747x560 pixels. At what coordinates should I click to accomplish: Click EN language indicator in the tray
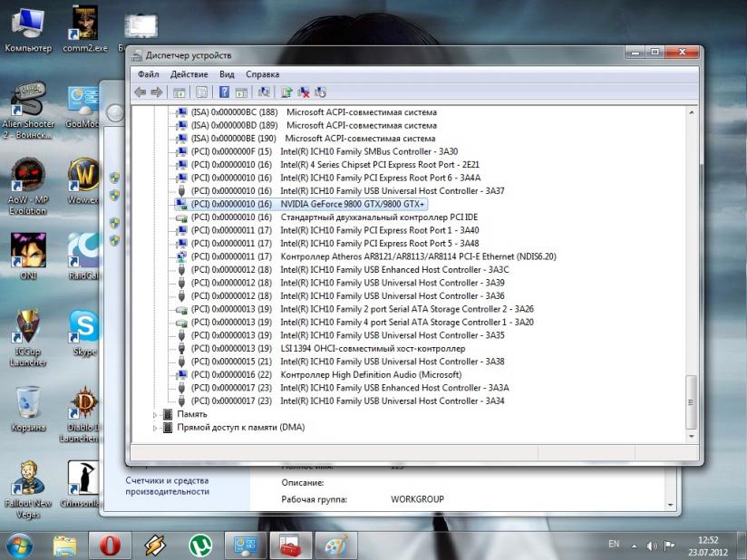tap(614, 545)
